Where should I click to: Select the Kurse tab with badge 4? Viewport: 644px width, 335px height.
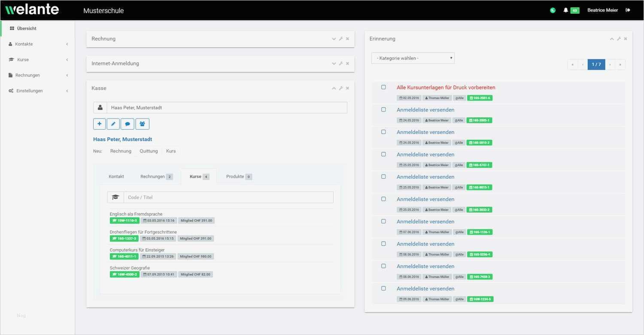[199, 177]
